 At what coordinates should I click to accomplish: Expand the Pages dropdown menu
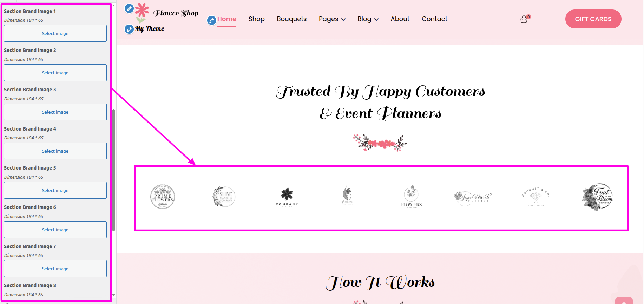pyautogui.click(x=332, y=19)
